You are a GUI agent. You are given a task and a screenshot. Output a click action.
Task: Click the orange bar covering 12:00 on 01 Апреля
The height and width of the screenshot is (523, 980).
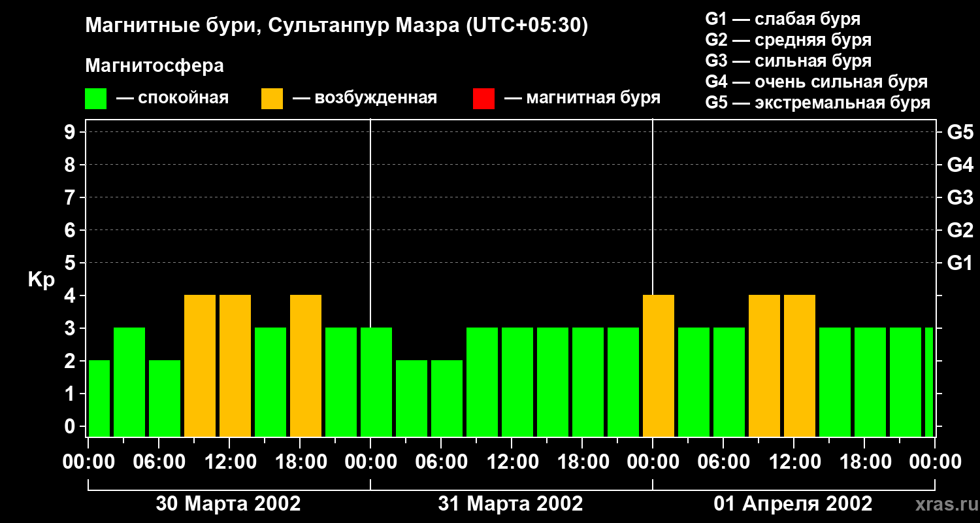tap(800, 366)
